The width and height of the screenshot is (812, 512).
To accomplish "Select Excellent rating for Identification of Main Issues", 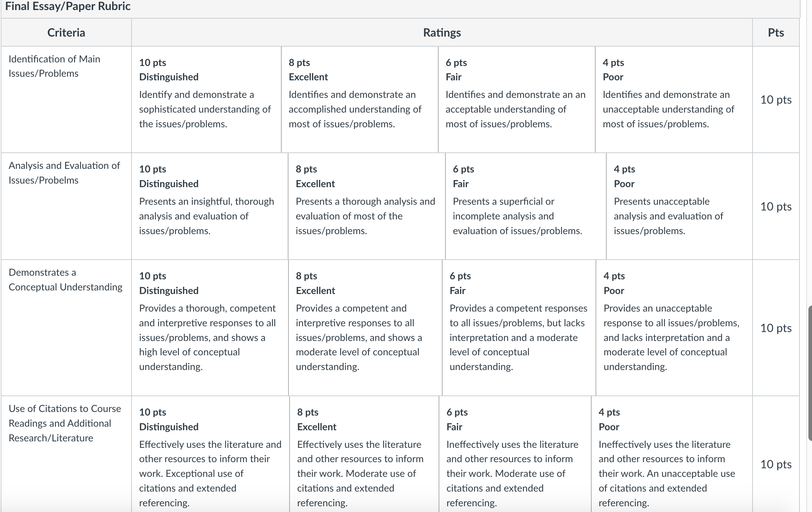I will point(360,99).
